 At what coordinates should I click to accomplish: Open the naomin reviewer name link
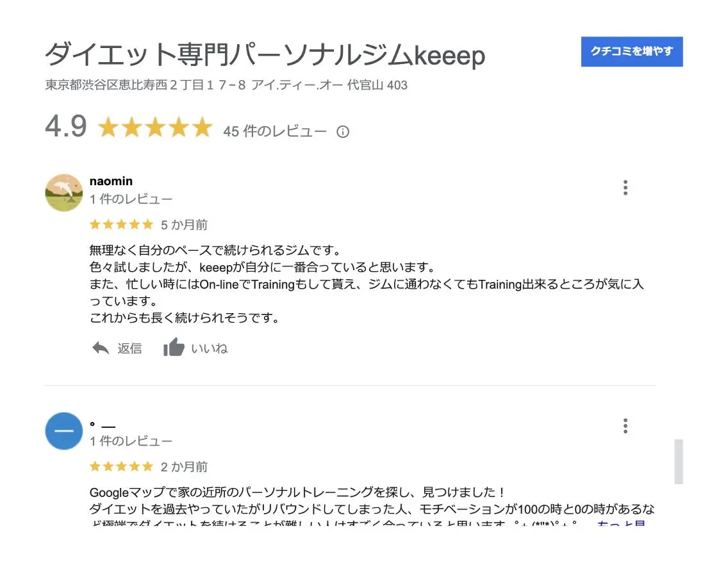point(111,181)
